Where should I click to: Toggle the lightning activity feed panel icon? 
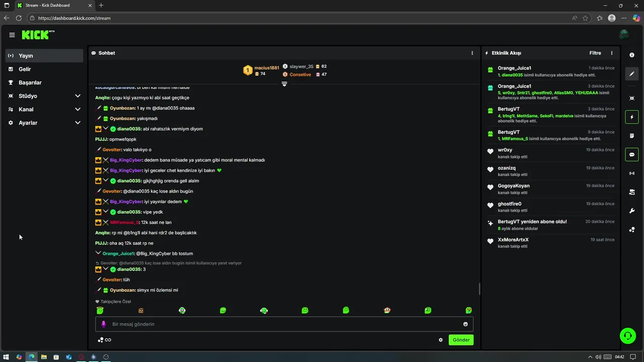point(632,117)
